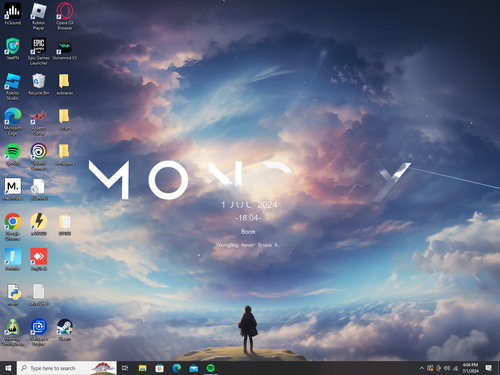Open Microsoft Edge desktop shortcut
The image size is (500, 375).
pyautogui.click(x=13, y=121)
